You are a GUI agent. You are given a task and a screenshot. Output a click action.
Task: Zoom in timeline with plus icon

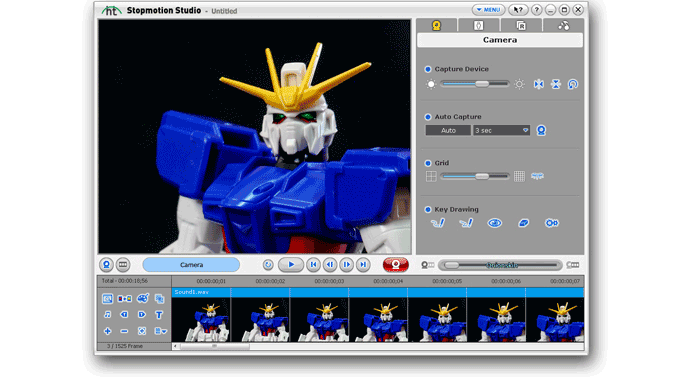coord(107,331)
